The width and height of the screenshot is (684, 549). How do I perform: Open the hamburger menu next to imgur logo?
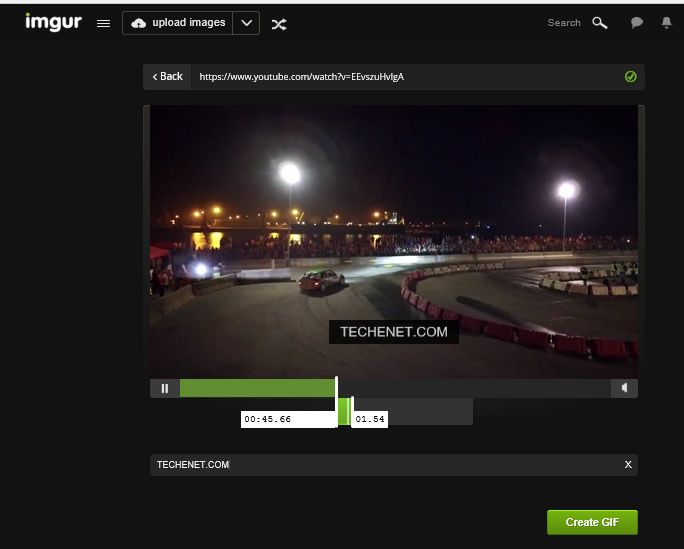click(103, 23)
